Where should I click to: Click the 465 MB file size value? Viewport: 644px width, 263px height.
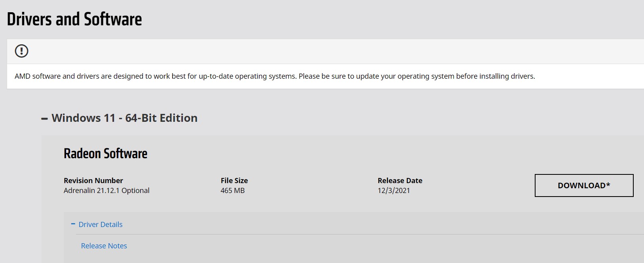click(233, 190)
